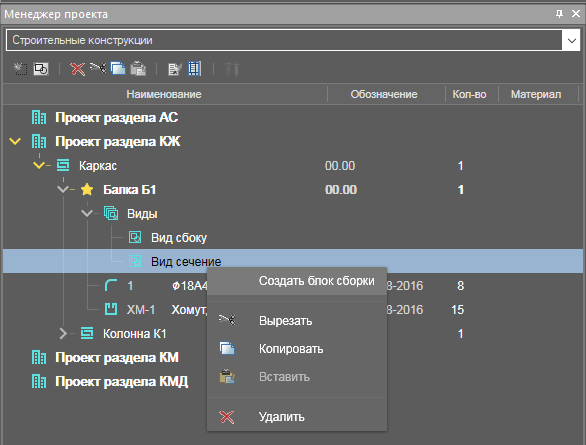Select the Вид сбоку tree item
586x445 pixels.
click(179, 238)
